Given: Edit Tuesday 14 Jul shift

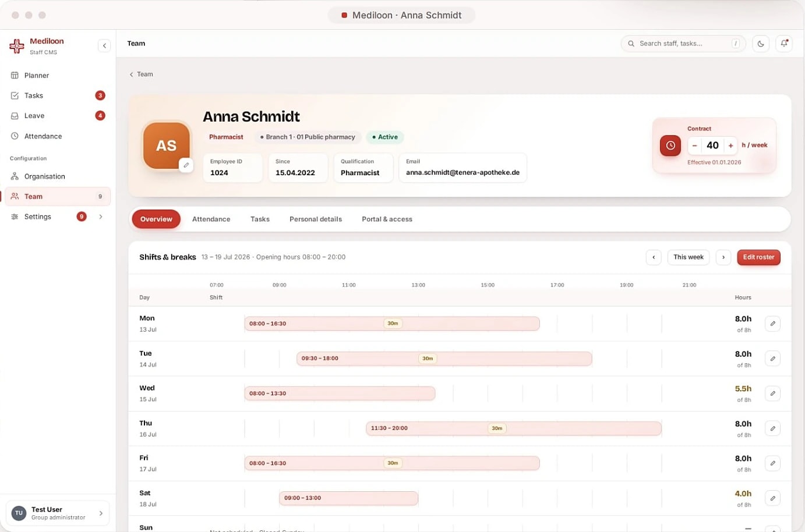Looking at the screenshot, I should (x=772, y=359).
